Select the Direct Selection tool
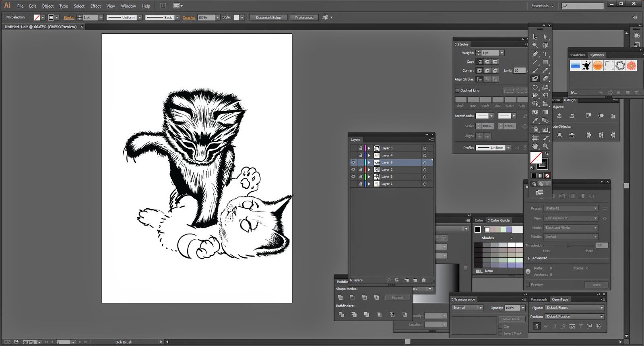 [x=545, y=37]
